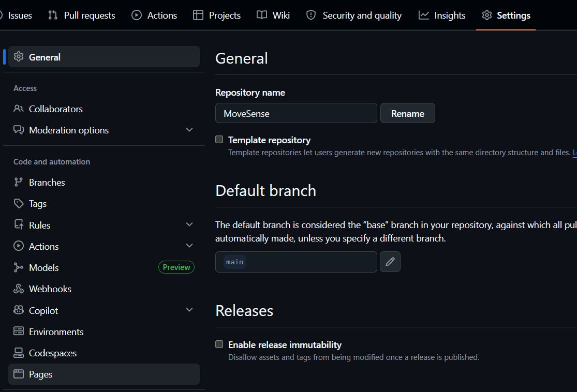The image size is (577, 392).
Task: Click the play icon beside sidebar Actions
Action: tap(19, 246)
